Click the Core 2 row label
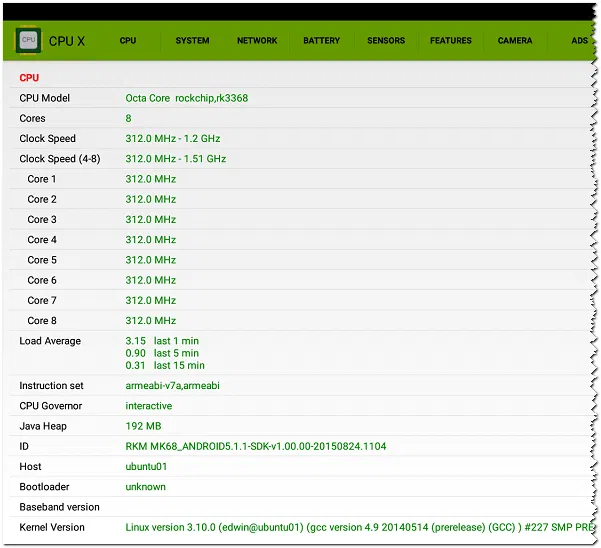The height and width of the screenshot is (548, 601). [42, 200]
